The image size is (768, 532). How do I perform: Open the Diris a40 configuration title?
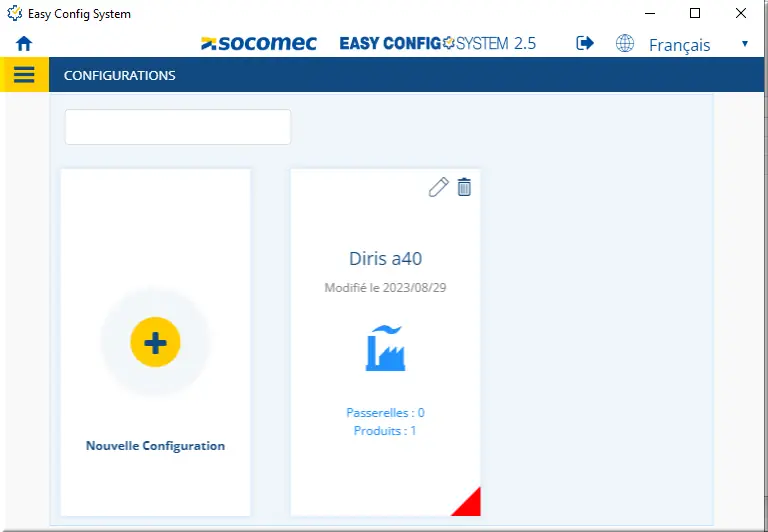tap(385, 258)
